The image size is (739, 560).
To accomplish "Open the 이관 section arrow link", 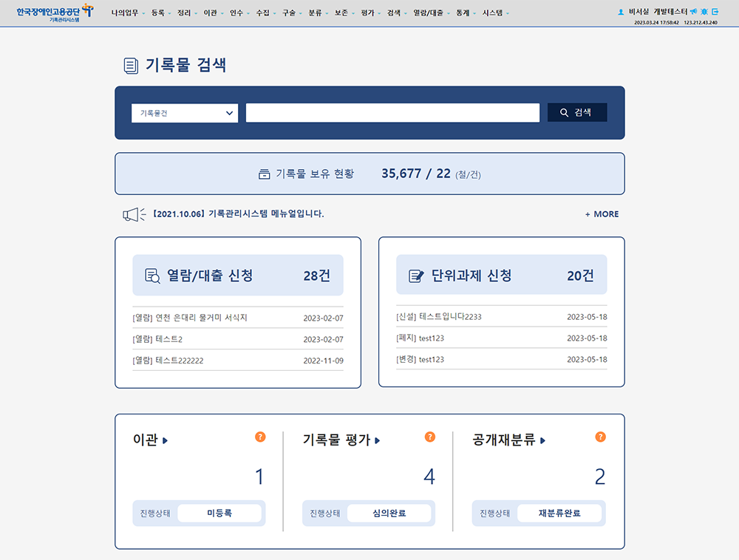I will [x=150, y=440].
